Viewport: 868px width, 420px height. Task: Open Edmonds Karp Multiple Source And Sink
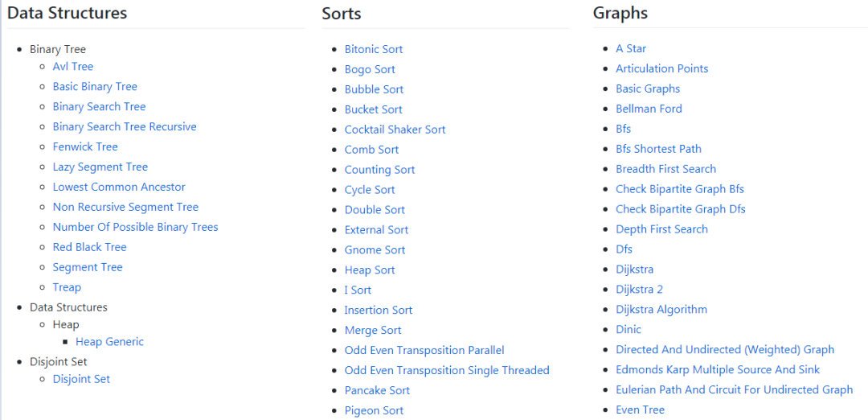[x=718, y=369]
